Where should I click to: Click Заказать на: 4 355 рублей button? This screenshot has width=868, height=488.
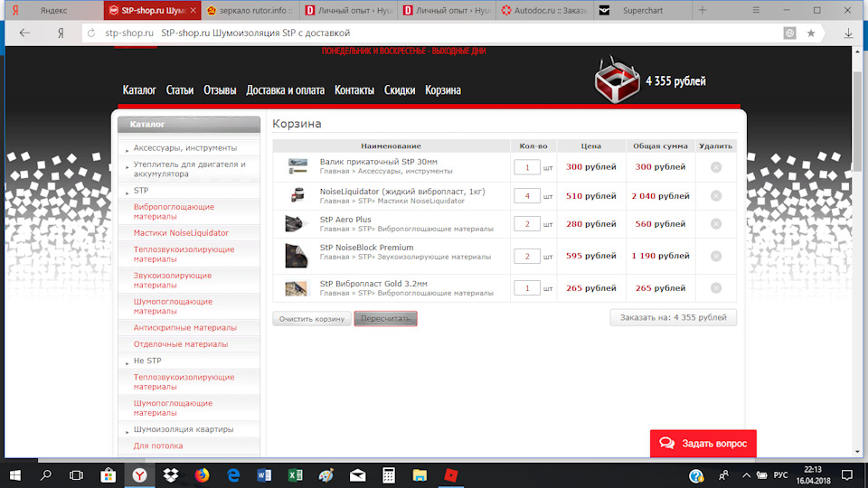point(673,317)
